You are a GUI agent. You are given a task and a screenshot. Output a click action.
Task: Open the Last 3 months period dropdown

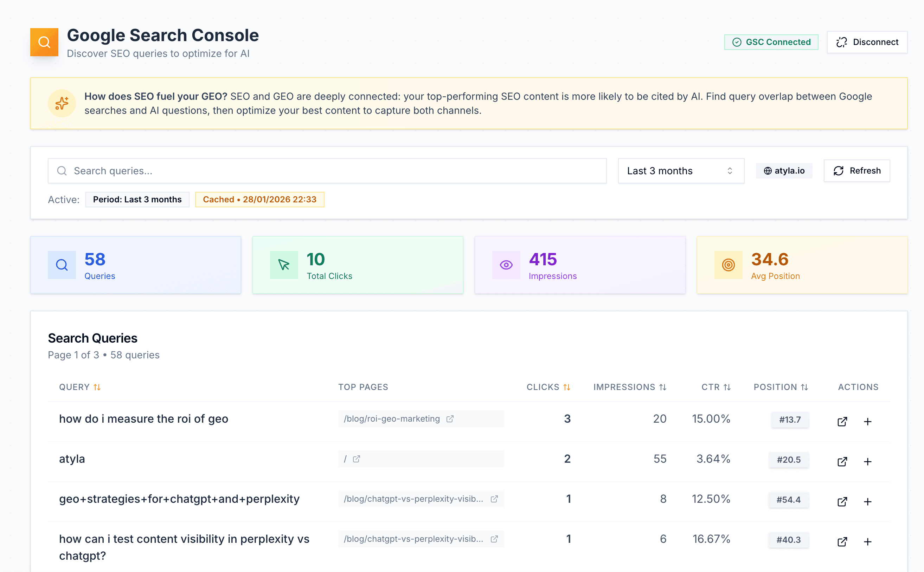[681, 171]
